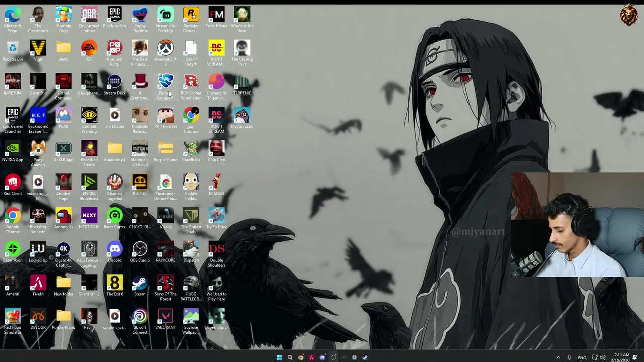The width and height of the screenshot is (644, 362).
Task: Open the volume control in tray
Action: [x=603, y=357]
